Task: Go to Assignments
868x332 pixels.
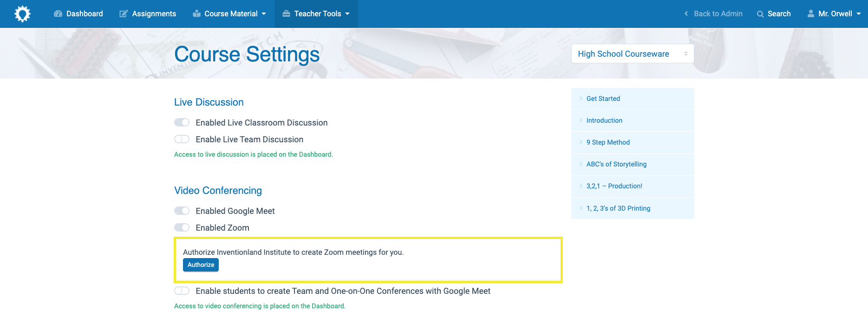Action: pos(148,14)
